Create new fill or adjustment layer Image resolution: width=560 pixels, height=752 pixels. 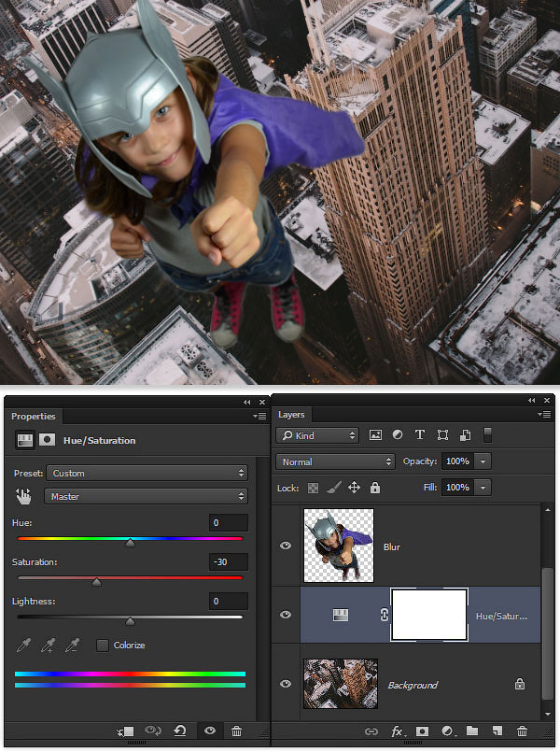pyautogui.click(x=448, y=731)
